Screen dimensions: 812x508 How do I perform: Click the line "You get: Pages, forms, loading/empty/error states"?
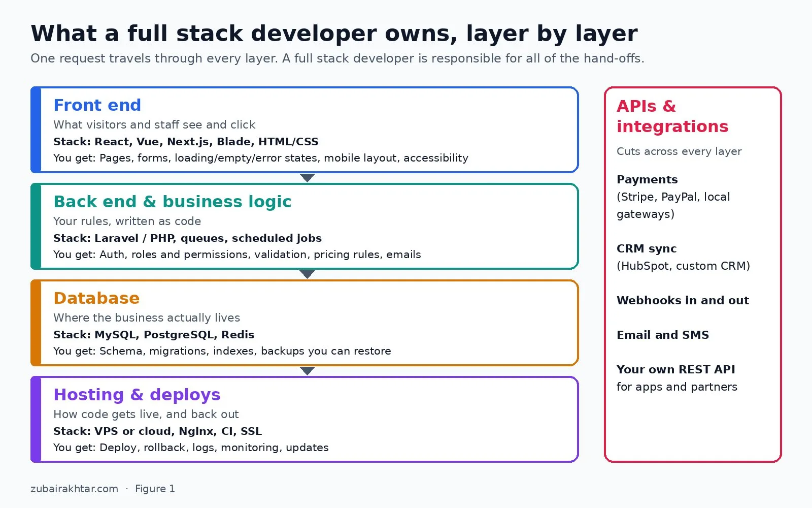coord(261,158)
